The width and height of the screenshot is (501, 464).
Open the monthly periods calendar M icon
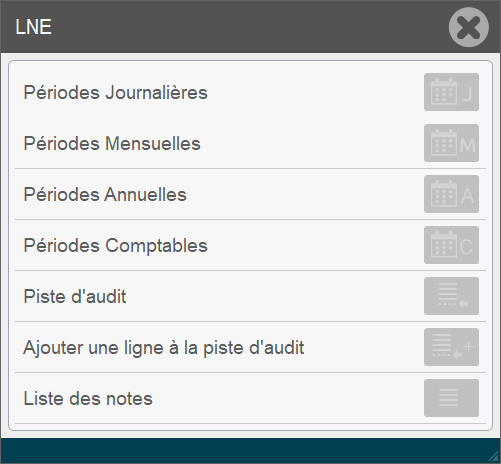pos(451,143)
